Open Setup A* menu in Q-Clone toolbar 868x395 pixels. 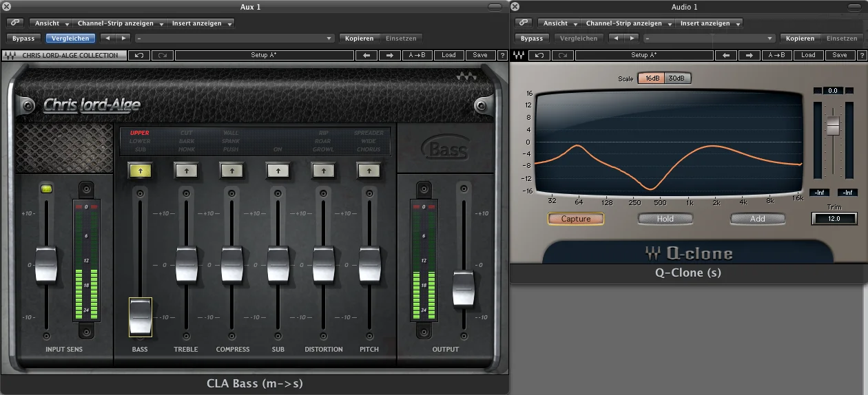[x=644, y=55]
